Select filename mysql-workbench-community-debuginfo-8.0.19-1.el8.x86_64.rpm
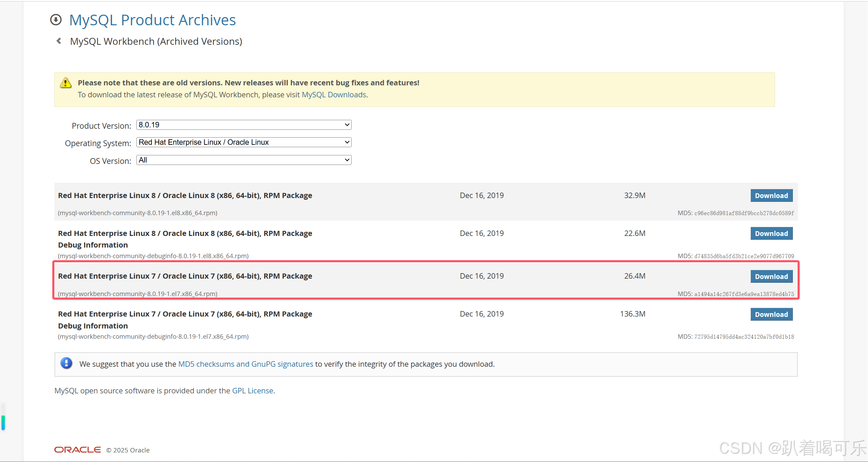The width and height of the screenshot is (868, 462). (153, 256)
